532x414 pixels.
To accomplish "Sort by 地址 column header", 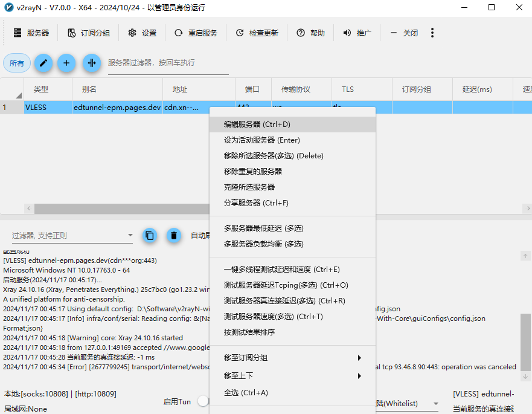I will pos(199,89).
